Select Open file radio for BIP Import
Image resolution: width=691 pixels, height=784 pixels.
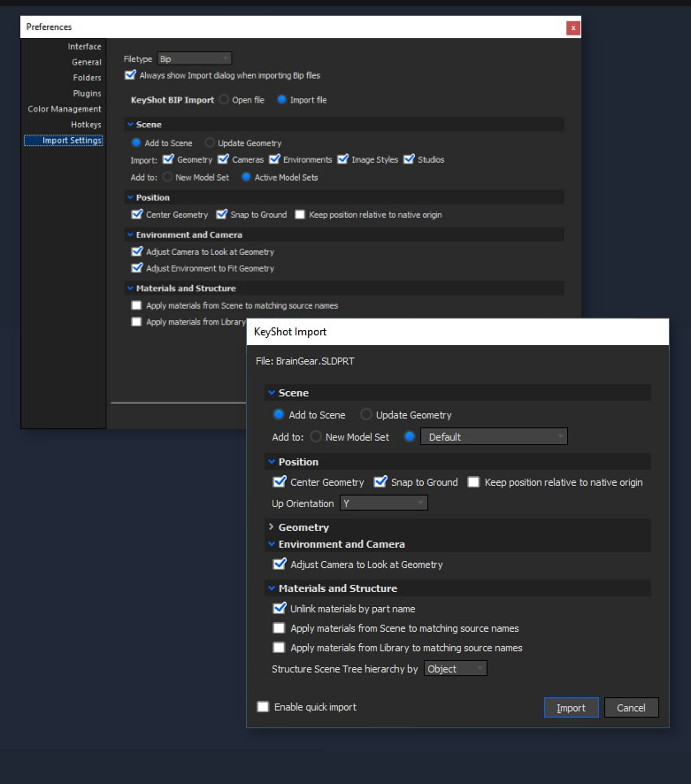[224, 99]
